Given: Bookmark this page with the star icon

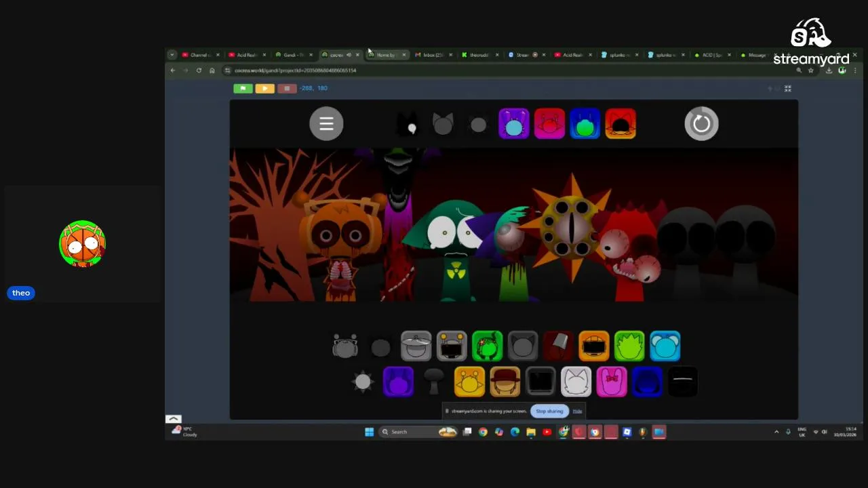Looking at the screenshot, I should pos(810,70).
